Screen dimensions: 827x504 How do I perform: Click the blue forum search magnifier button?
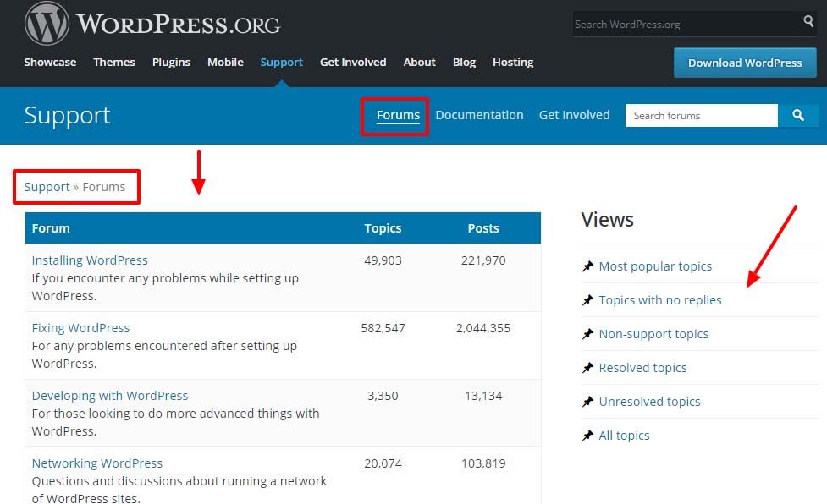coord(797,116)
